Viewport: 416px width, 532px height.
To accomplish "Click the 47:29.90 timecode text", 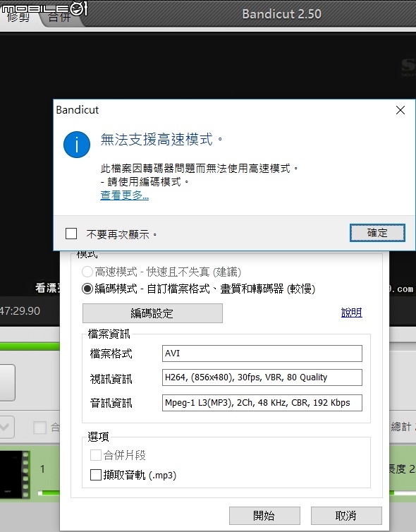I will [x=20, y=310].
